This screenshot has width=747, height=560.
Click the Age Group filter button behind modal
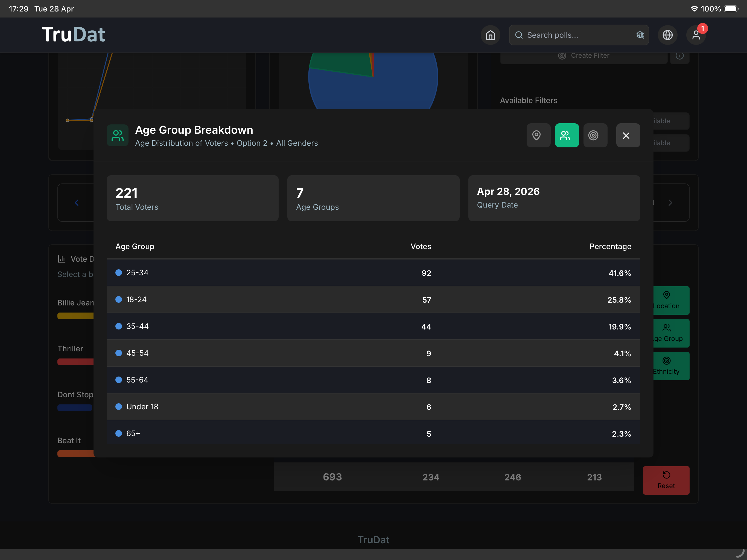pos(671,333)
